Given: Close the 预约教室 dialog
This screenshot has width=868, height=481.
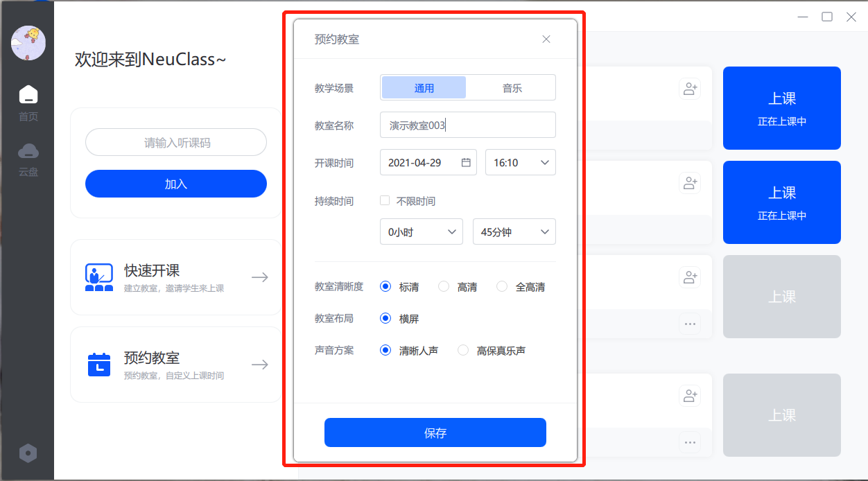Looking at the screenshot, I should (546, 40).
